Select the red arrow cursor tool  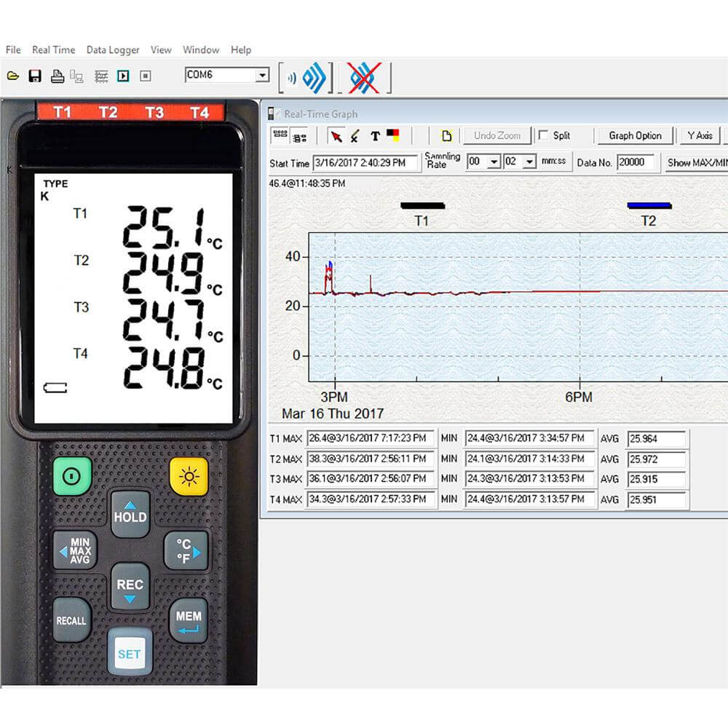click(336, 136)
